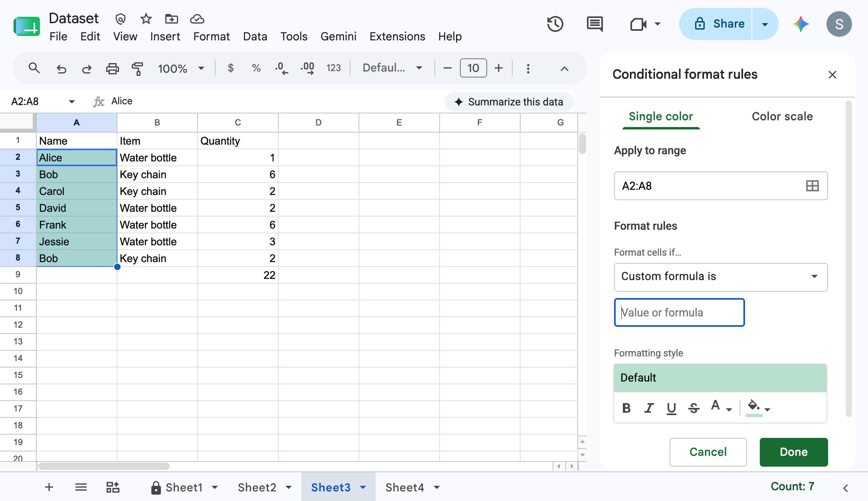Open the fill color picker
The width and height of the screenshot is (868, 501).
[x=758, y=408]
